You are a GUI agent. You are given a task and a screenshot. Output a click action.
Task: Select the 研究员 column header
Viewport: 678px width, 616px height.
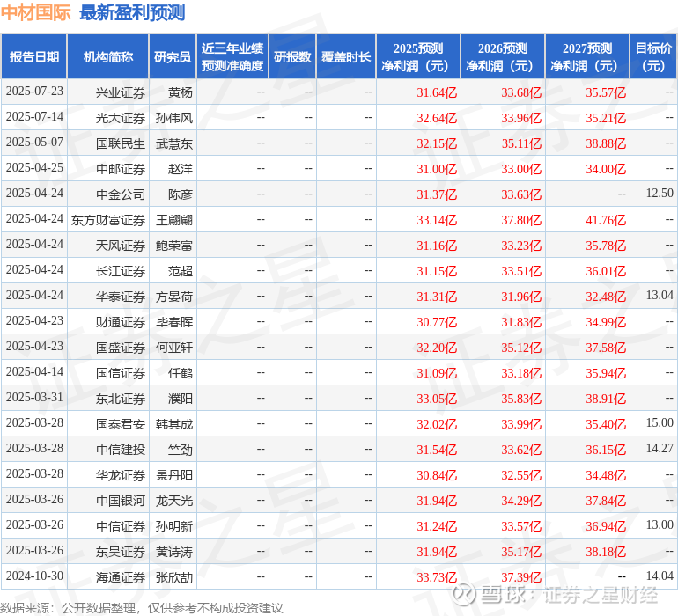(x=173, y=56)
